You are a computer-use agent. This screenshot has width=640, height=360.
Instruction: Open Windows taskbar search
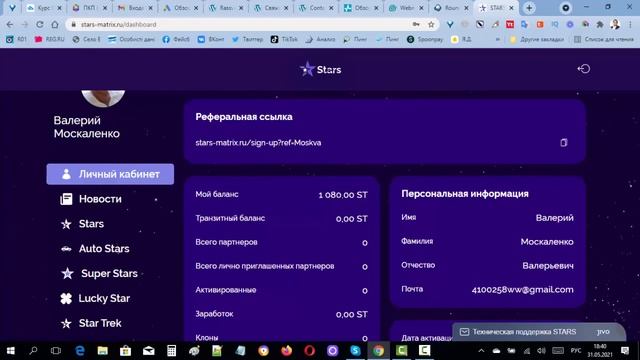(33, 351)
